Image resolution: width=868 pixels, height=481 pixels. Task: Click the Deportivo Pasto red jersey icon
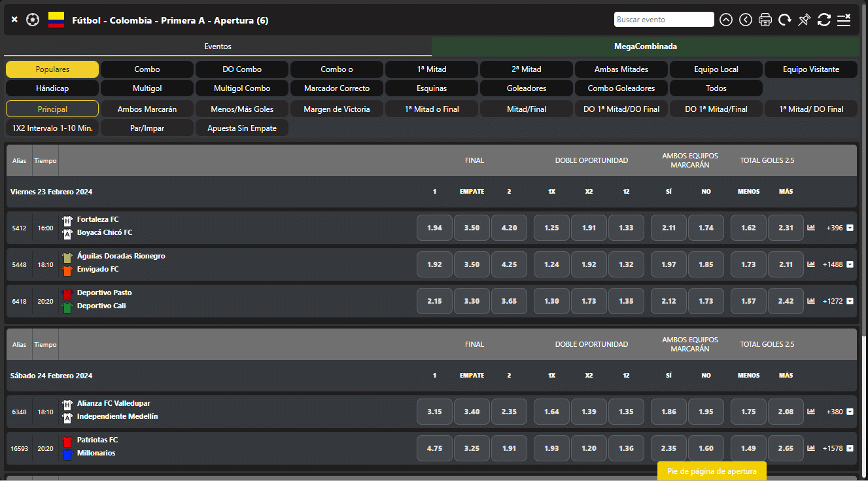click(67, 294)
